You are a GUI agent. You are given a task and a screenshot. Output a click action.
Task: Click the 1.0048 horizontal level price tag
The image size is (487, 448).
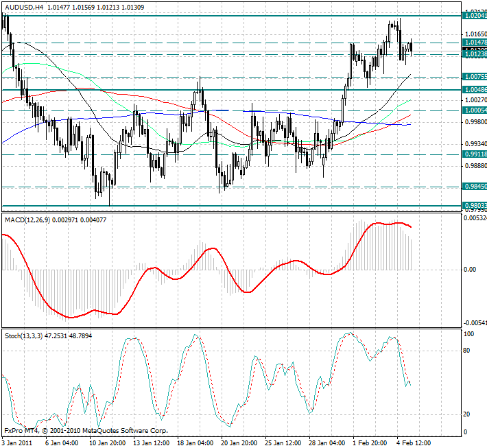point(475,90)
